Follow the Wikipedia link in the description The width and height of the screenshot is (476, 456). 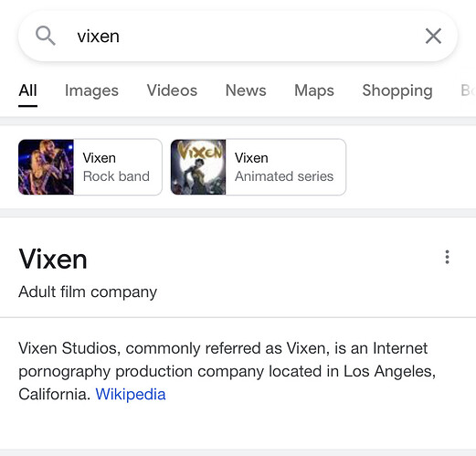(131, 394)
